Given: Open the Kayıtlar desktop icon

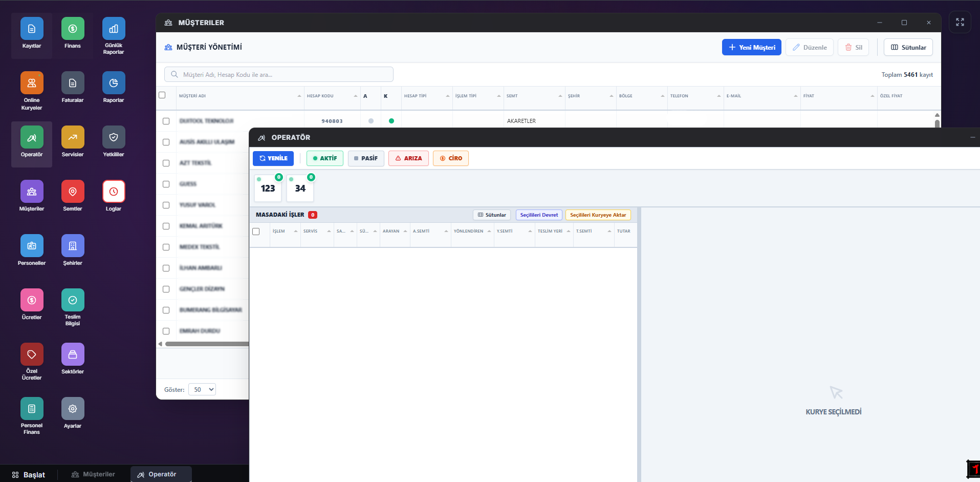Looking at the screenshot, I should click(32, 29).
